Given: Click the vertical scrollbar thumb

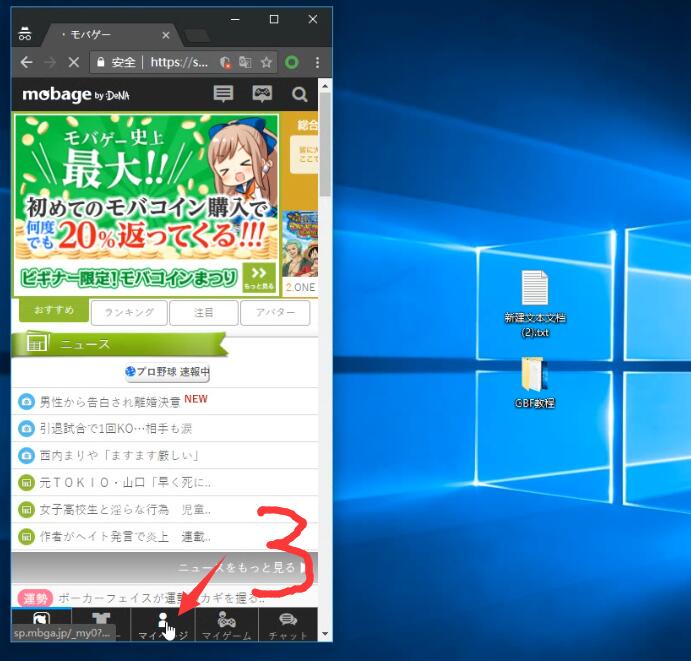Looking at the screenshot, I should coord(325,145).
